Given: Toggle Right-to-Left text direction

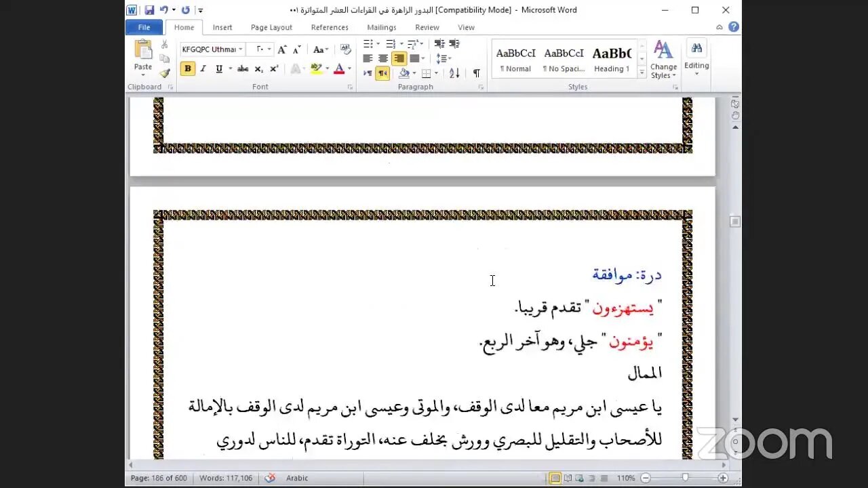Looking at the screenshot, I should pyautogui.click(x=382, y=73).
